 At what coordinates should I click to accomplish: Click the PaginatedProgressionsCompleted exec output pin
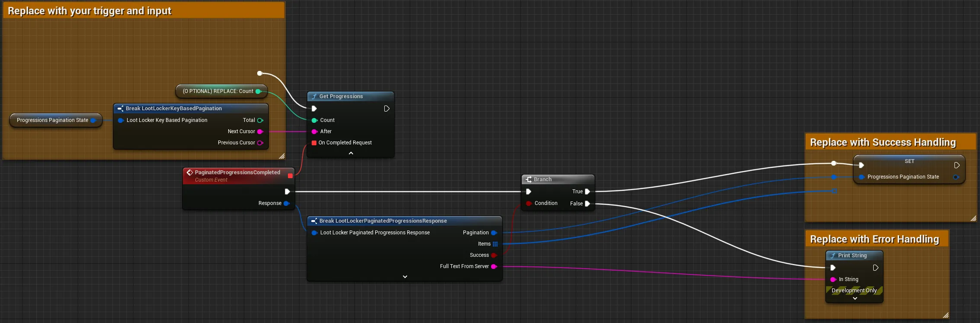click(x=287, y=192)
